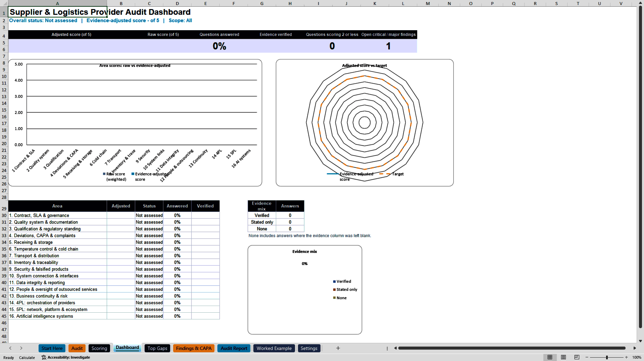Zoom in with plus icon
Viewport: 644px width, 361px height.
pos(626,357)
